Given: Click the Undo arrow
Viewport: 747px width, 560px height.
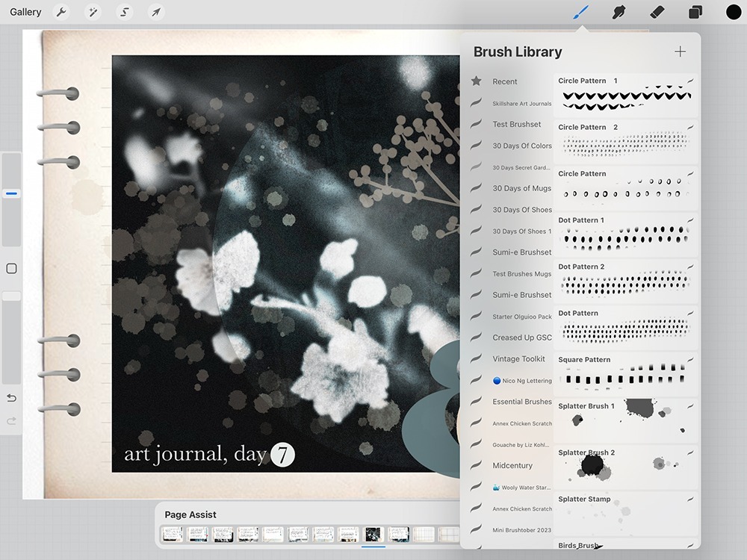Looking at the screenshot, I should click(11, 398).
